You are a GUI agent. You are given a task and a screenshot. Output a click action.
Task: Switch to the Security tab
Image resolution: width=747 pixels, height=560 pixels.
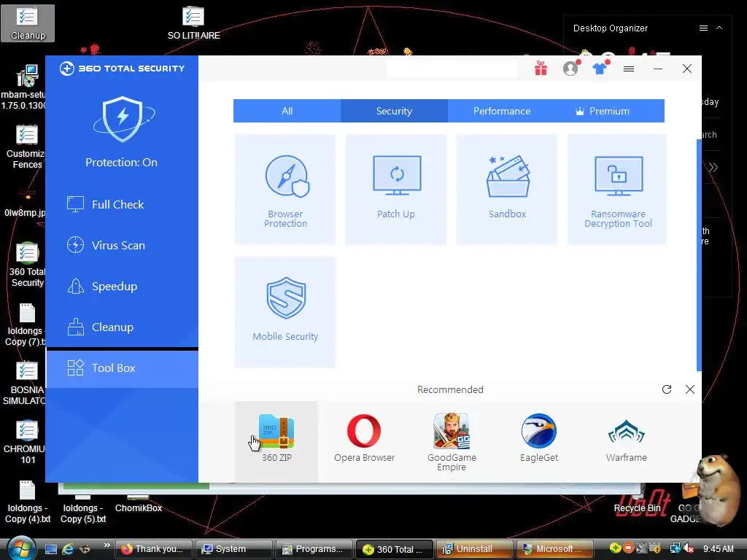point(394,111)
